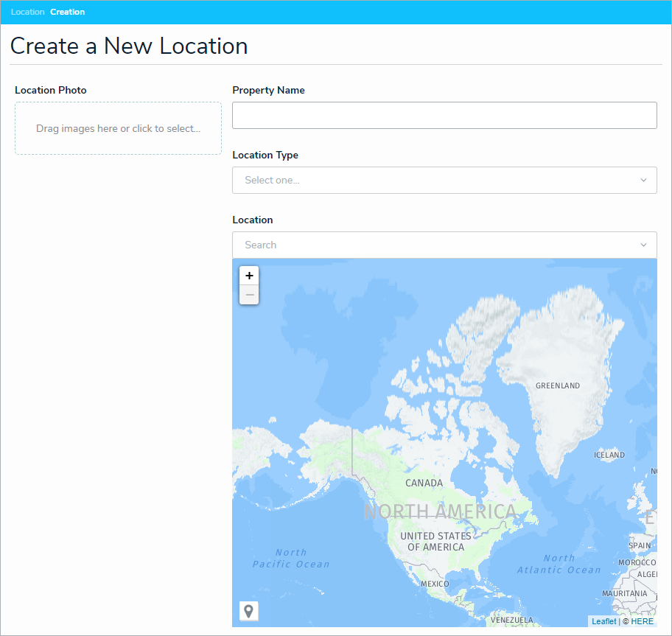Click United States of America on map

(435, 541)
